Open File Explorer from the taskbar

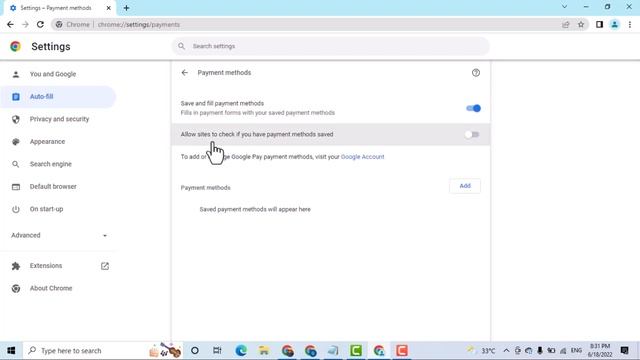[264, 351]
